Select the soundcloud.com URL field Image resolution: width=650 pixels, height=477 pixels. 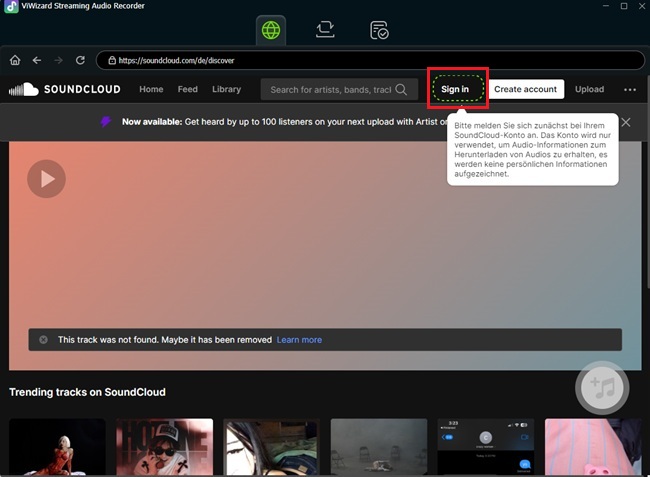coord(370,61)
